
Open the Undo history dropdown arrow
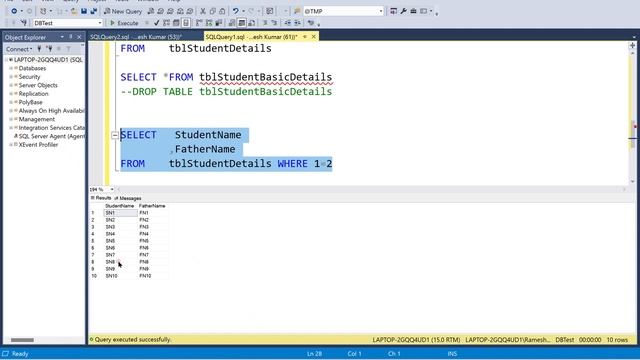point(243,11)
